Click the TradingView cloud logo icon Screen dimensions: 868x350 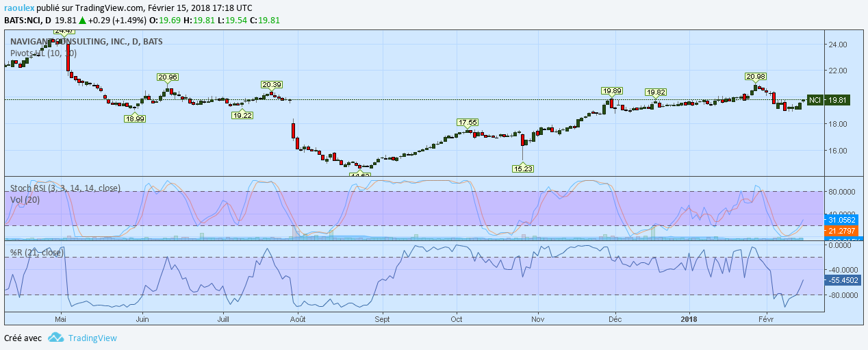click(56, 338)
